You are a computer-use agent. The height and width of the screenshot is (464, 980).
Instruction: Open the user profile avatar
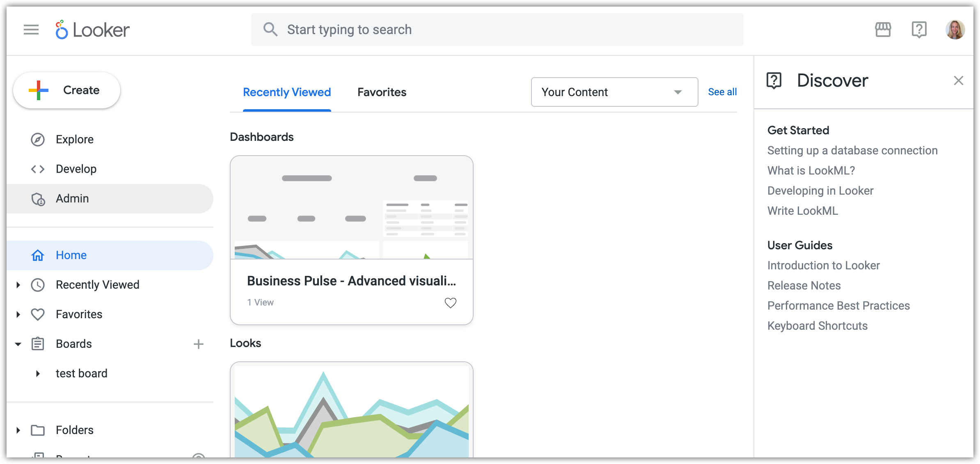tap(955, 30)
